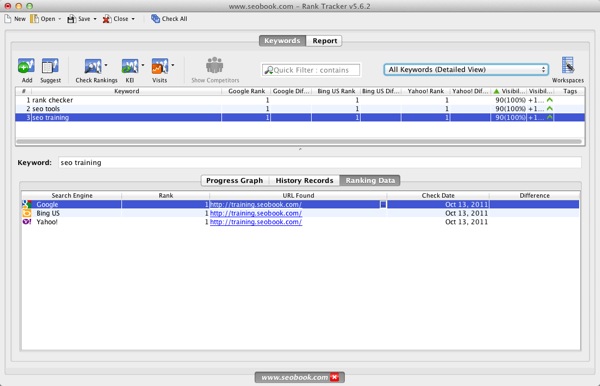Expand the Save options arrow

point(95,19)
